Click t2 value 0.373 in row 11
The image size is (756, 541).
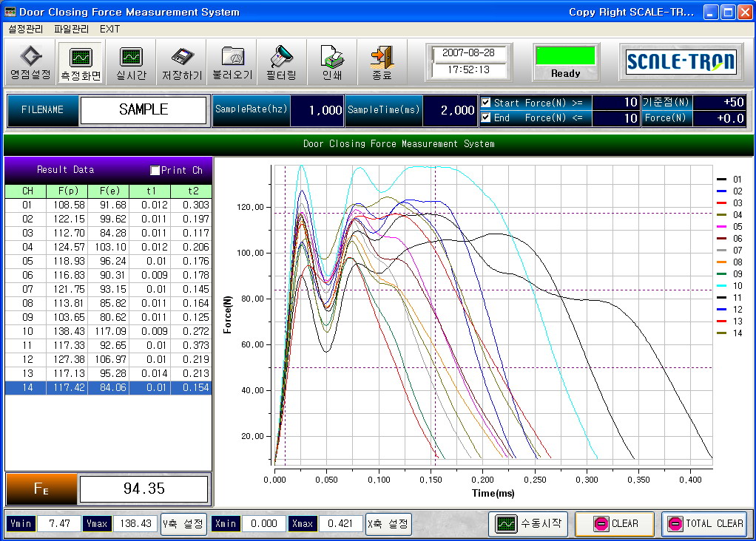click(192, 345)
